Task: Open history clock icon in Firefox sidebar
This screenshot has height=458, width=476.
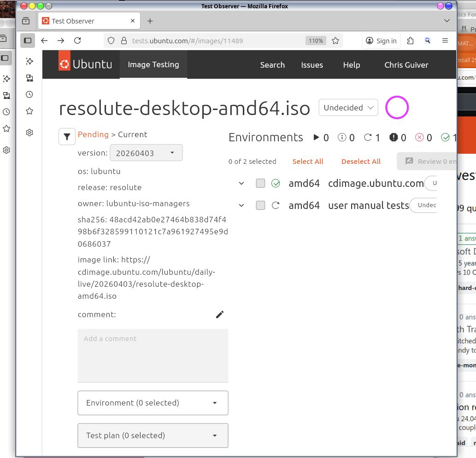Action: coord(29,94)
